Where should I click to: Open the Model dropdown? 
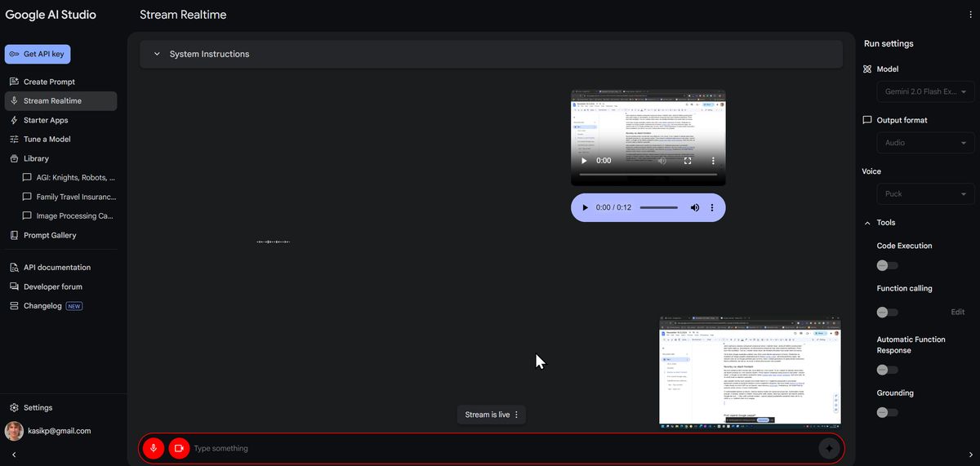click(925, 92)
